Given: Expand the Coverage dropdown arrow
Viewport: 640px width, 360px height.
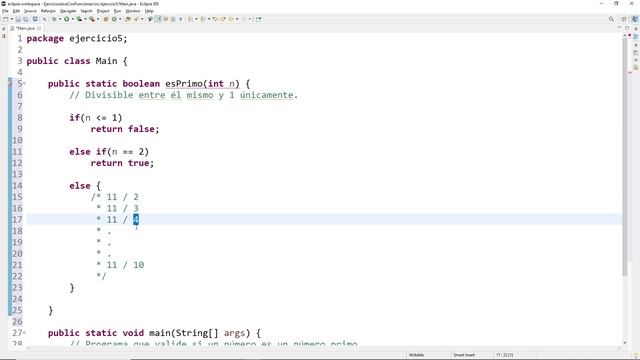Looking at the screenshot, I should click(x=85, y=19).
